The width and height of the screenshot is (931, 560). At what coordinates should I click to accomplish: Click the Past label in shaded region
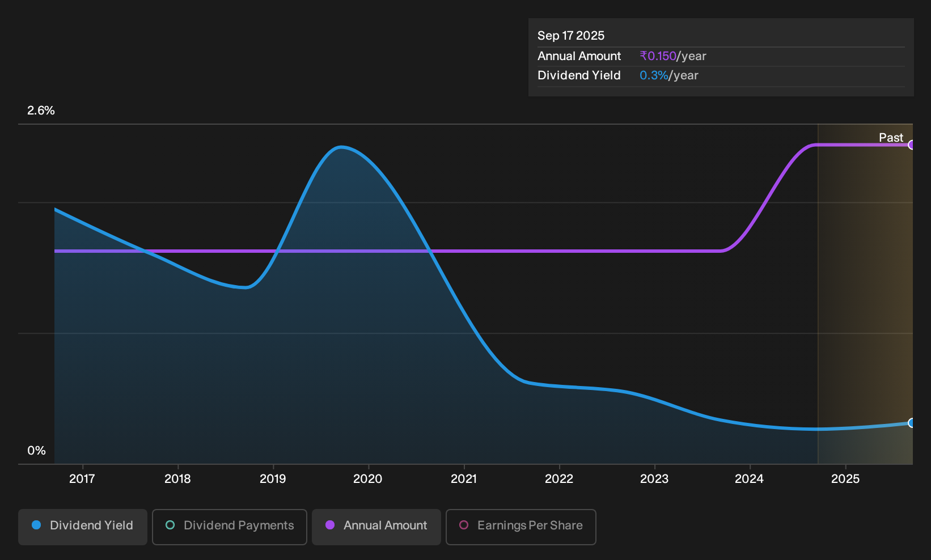click(891, 138)
